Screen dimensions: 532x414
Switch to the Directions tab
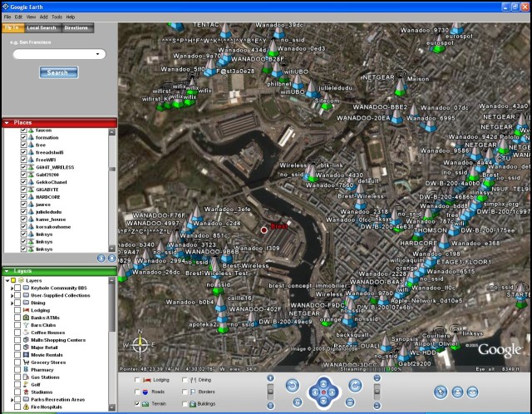tap(76, 27)
